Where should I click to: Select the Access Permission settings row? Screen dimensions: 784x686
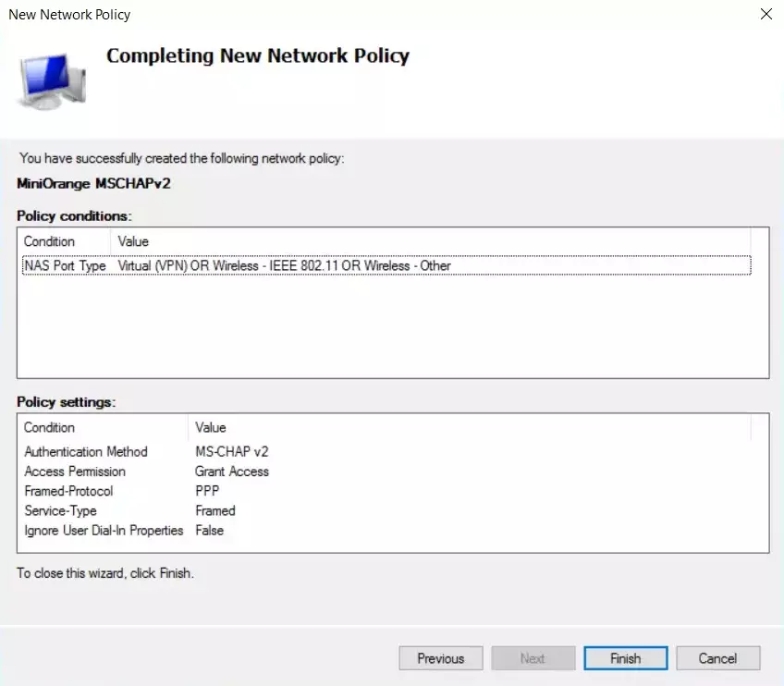pyautogui.click(x=75, y=472)
